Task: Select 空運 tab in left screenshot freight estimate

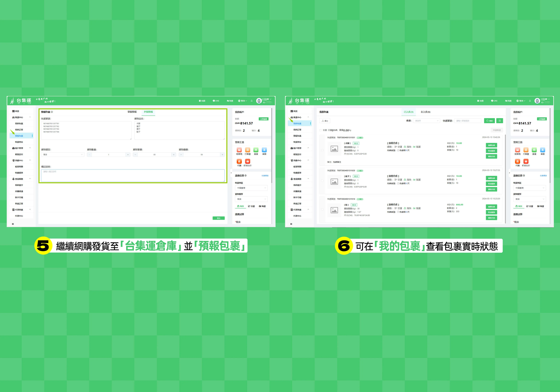Action: pyautogui.click(x=251, y=206)
